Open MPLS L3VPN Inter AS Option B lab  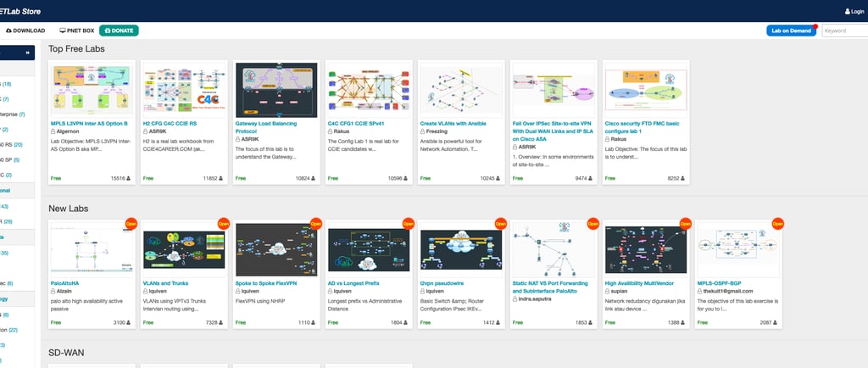[x=89, y=124]
